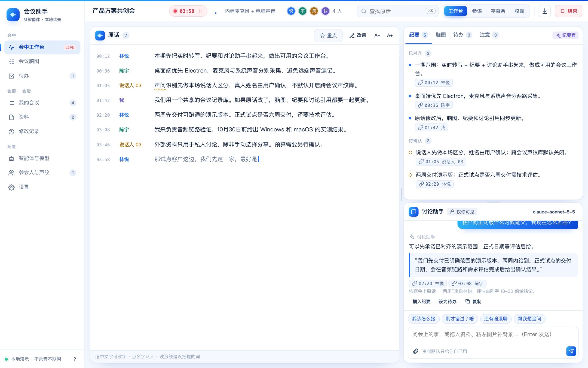Send message with the paper plane button

tap(571, 351)
